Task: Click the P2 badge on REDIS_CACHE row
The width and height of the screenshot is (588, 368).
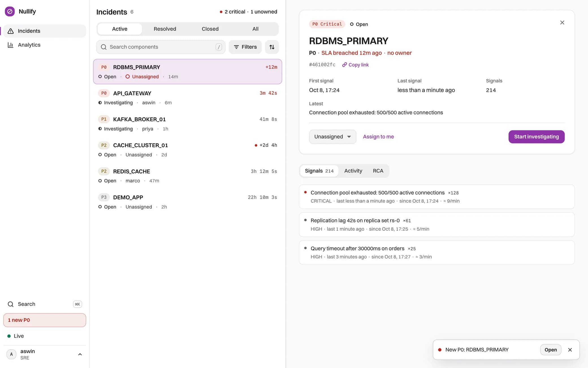Action: coord(104,171)
